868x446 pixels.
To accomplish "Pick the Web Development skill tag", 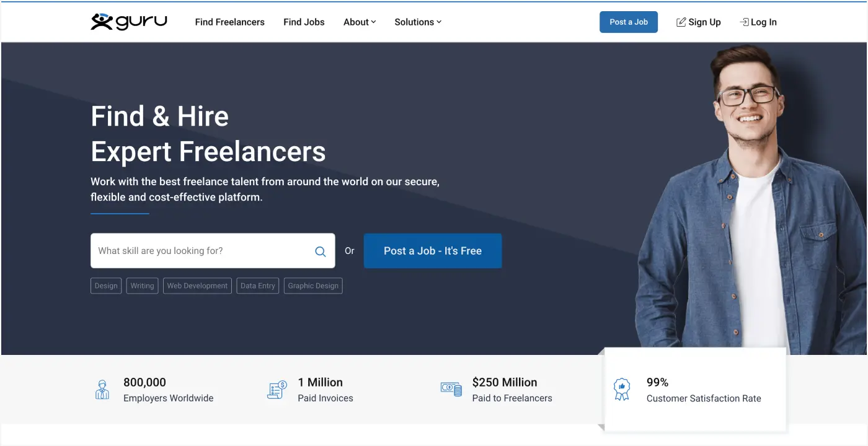I will tap(197, 286).
